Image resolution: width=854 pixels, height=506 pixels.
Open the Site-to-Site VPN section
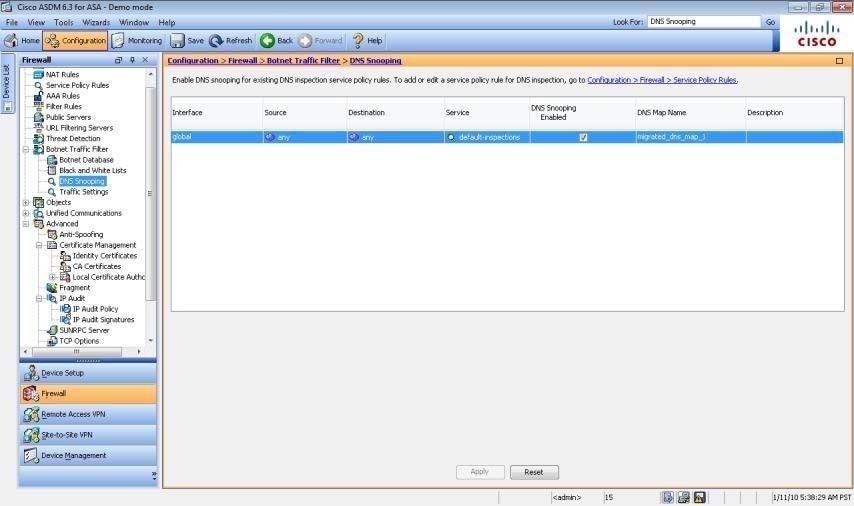(88, 435)
